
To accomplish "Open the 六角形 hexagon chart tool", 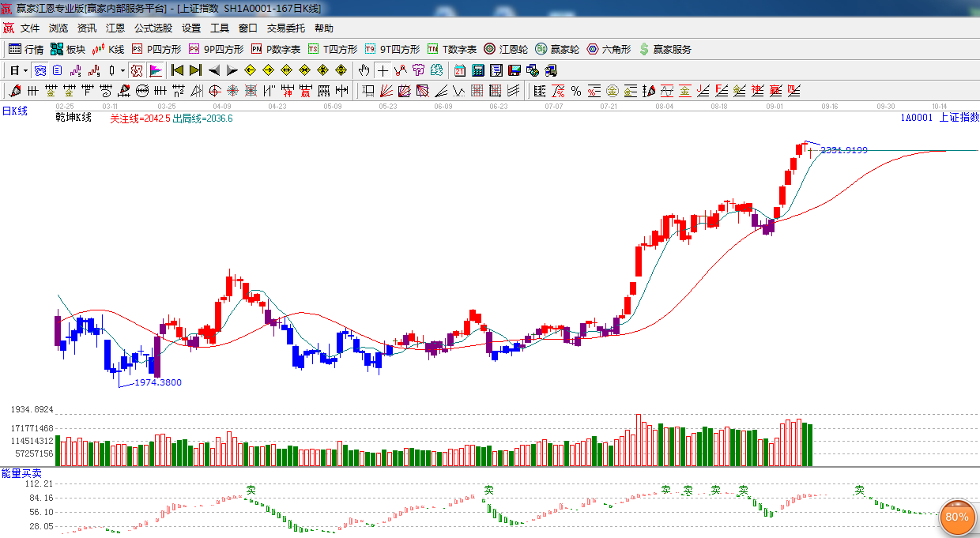I will 608,49.
